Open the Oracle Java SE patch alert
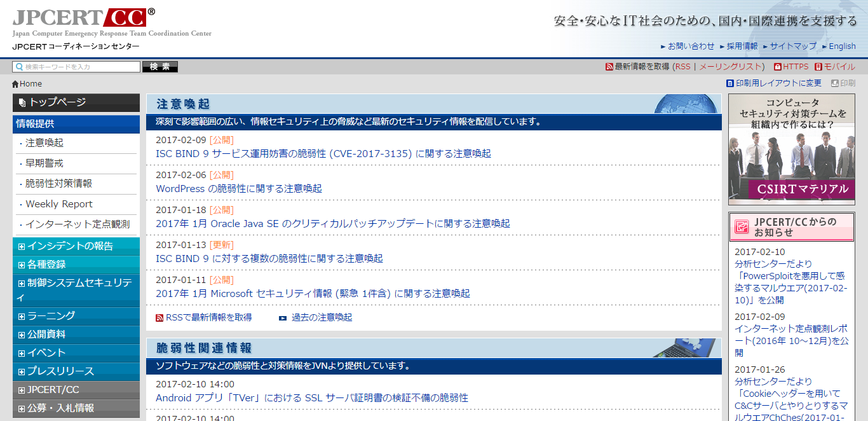This screenshot has height=421, width=868. [333, 224]
